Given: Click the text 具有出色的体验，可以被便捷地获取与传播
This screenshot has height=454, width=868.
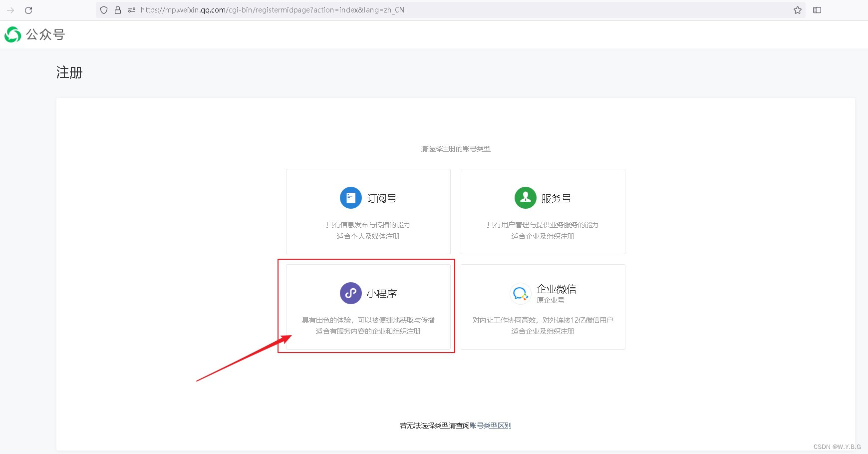Looking at the screenshot, I should coord(368,320).
